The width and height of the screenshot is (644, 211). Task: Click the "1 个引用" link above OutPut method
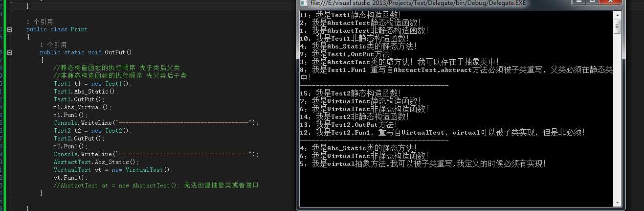54,45
